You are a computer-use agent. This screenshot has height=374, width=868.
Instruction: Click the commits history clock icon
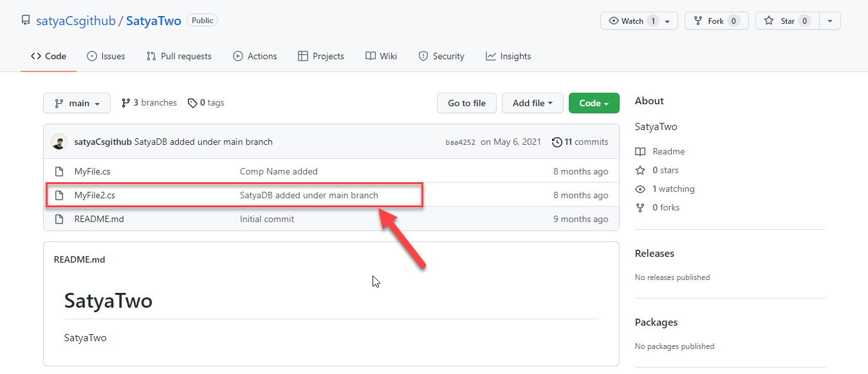557,142
